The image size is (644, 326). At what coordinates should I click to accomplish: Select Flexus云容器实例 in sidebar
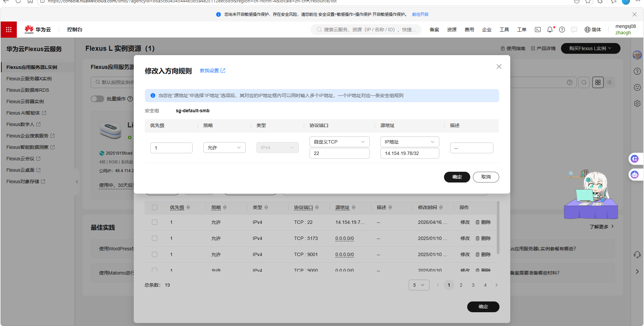[25, 101]
